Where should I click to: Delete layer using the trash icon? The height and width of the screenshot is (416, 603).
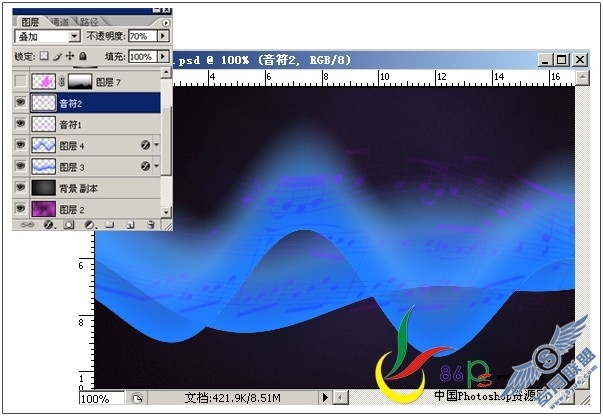(x=151, y=225)
